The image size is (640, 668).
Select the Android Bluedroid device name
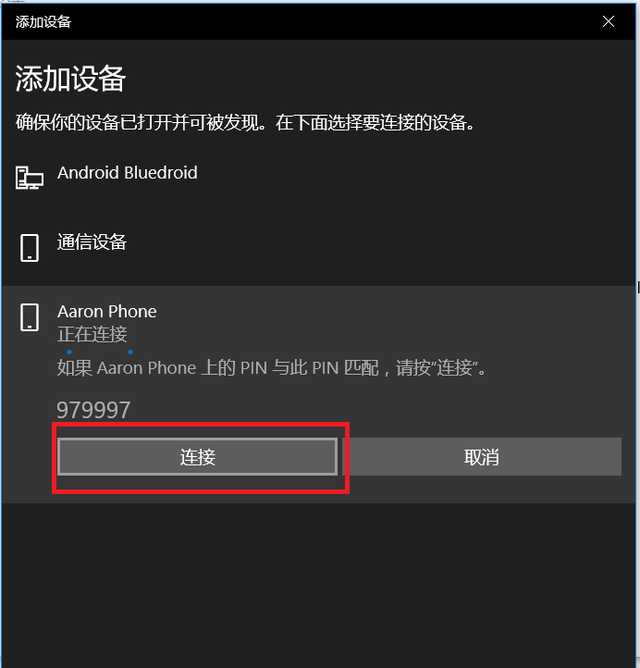[127, 173]
